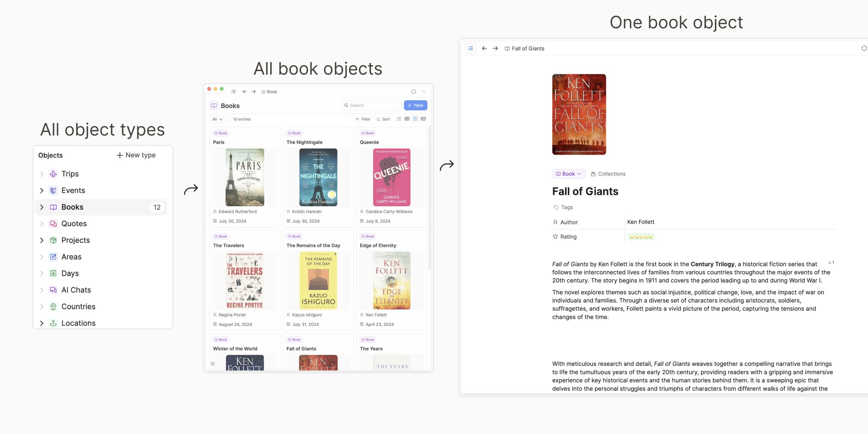
Task: Select AI Chats in the Objects list
Action: [76, 290]
